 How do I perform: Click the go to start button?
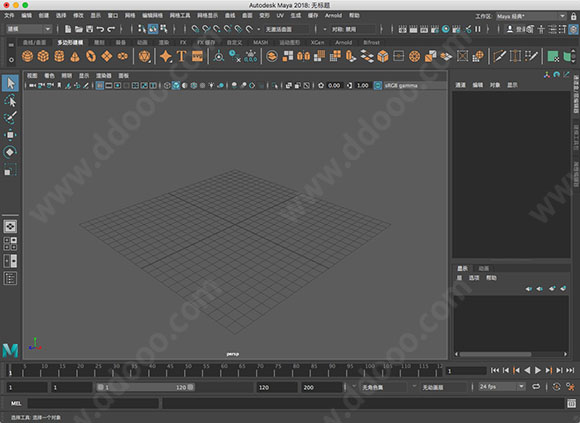pos(495,370)
